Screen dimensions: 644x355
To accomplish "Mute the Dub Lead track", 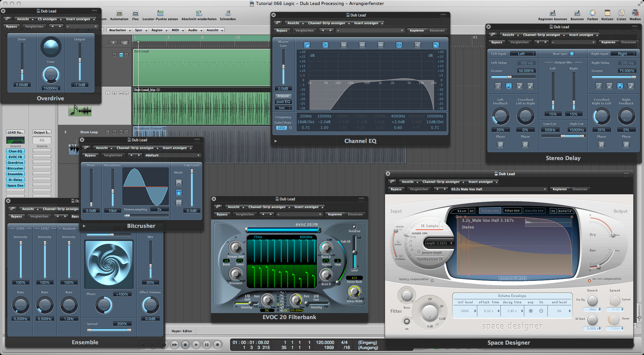I will [x=121, y=55].
